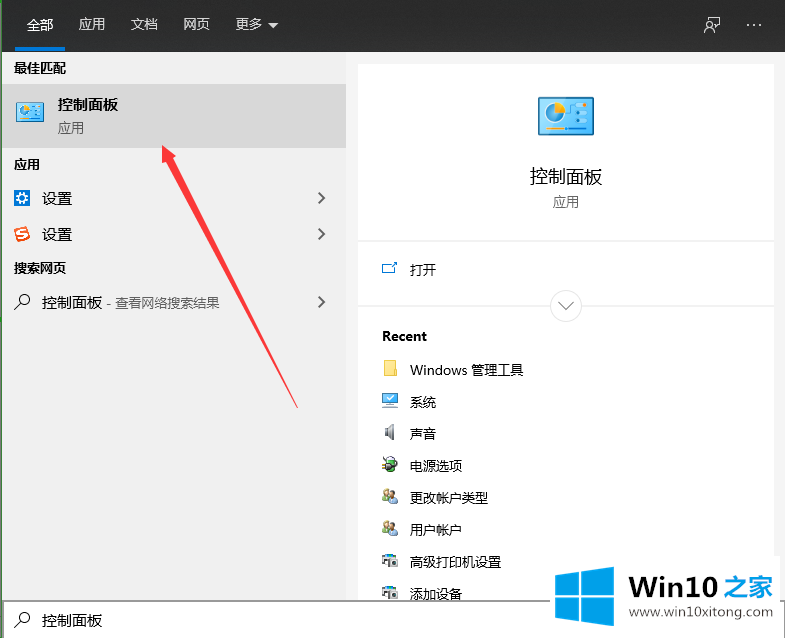Switch to the 全部 tab
The width and height of the screenshot is (785, 638).
(x=40, y=25)
